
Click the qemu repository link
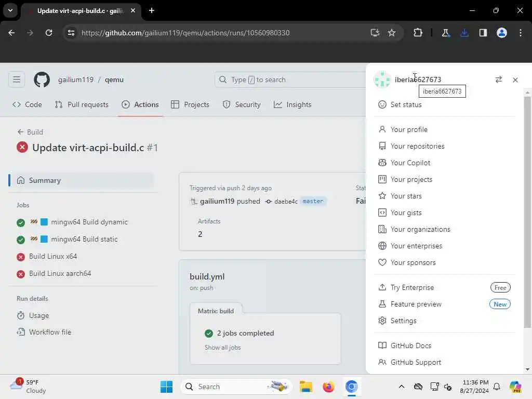coord(114,79)
